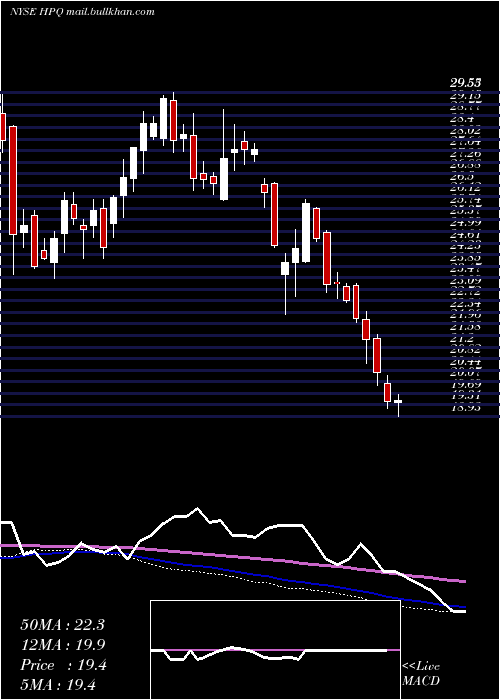Click the last doji candle near 19.31
500x700 pixels.
(398, 402)
